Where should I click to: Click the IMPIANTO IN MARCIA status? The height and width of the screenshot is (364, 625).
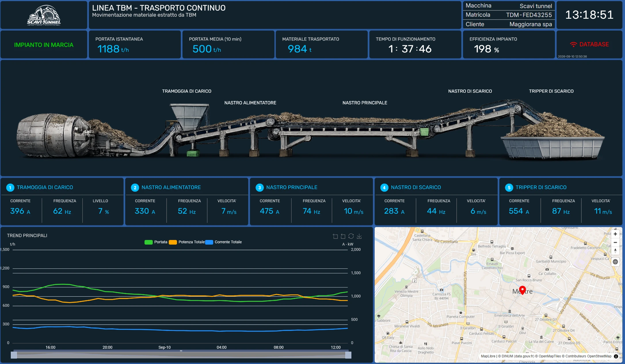[x=44, y=45]
